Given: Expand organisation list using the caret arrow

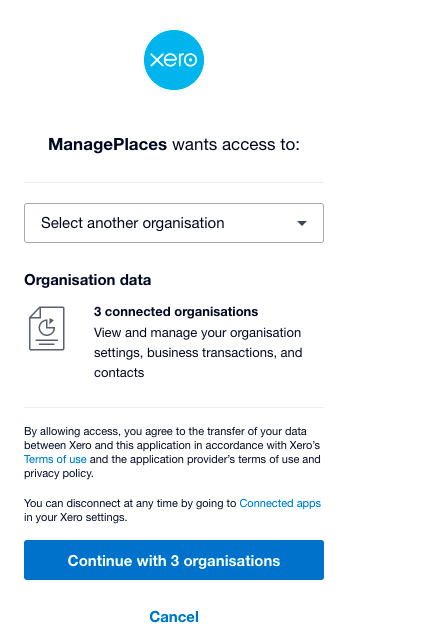Looking at the screenshot, I should point(302,223).
